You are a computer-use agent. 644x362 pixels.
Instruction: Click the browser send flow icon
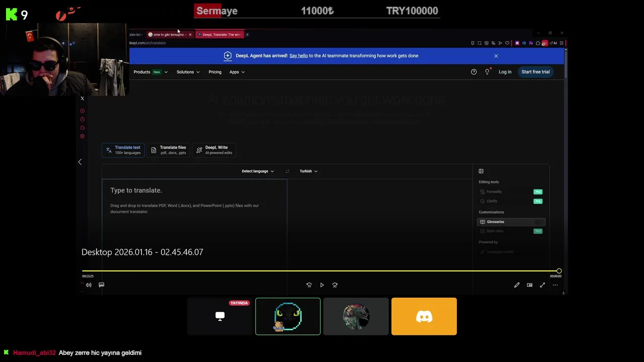(500, 43)
